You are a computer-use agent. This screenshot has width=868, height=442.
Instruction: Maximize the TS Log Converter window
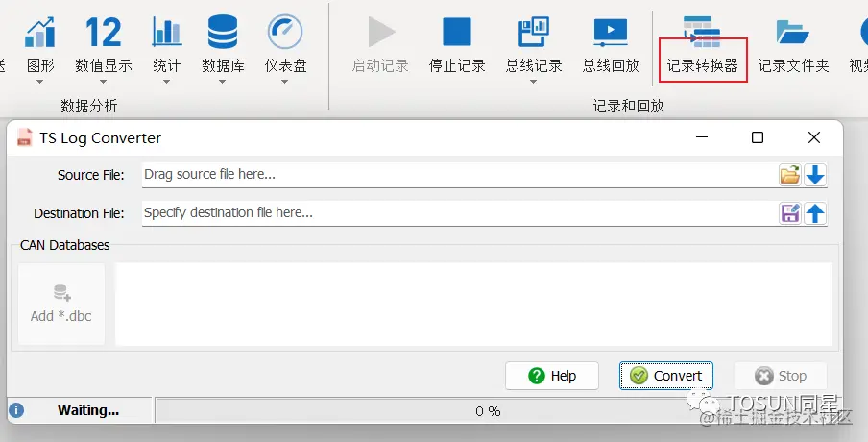tap(758, 137)
